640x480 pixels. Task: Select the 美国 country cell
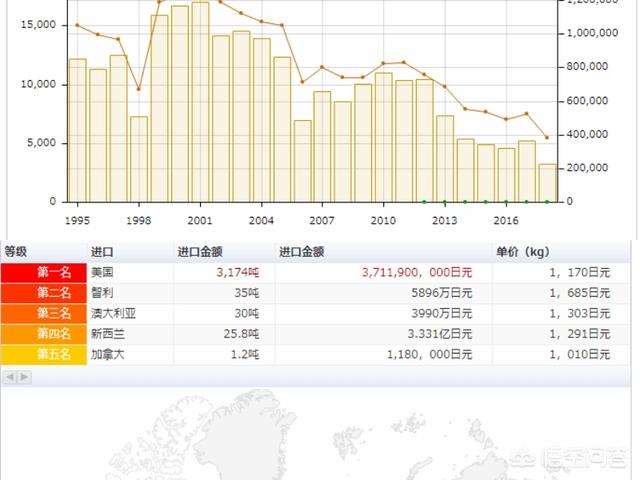coord(102,272)
